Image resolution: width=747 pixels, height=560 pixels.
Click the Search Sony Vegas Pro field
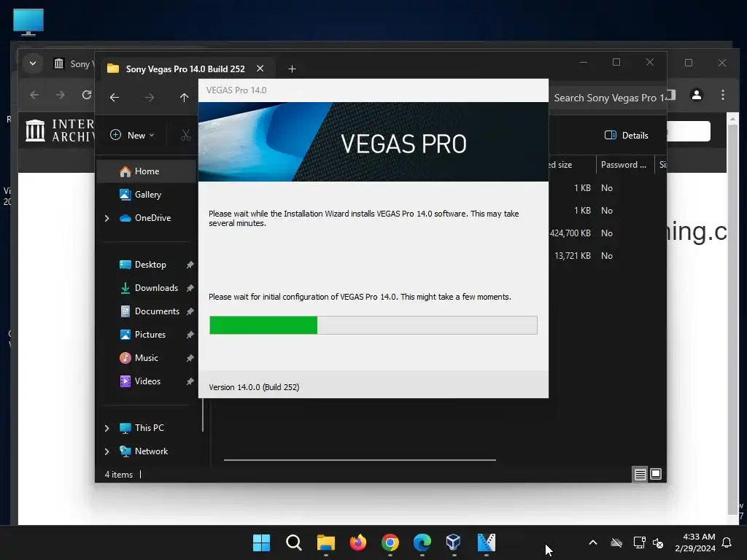[x=607, y=98]
